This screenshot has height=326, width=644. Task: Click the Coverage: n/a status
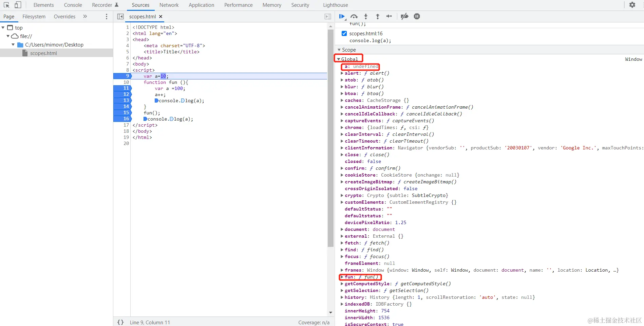coord(314,322)
